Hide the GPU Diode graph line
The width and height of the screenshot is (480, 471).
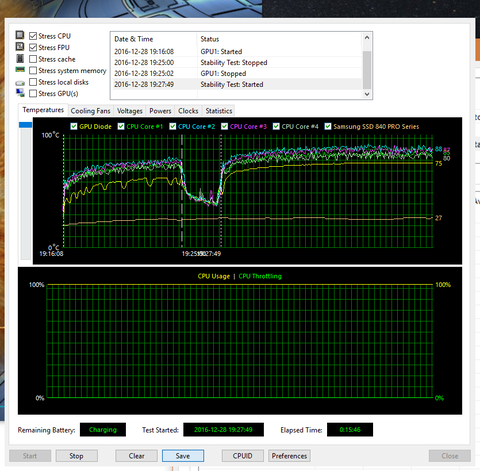click(x=74, y=126)
